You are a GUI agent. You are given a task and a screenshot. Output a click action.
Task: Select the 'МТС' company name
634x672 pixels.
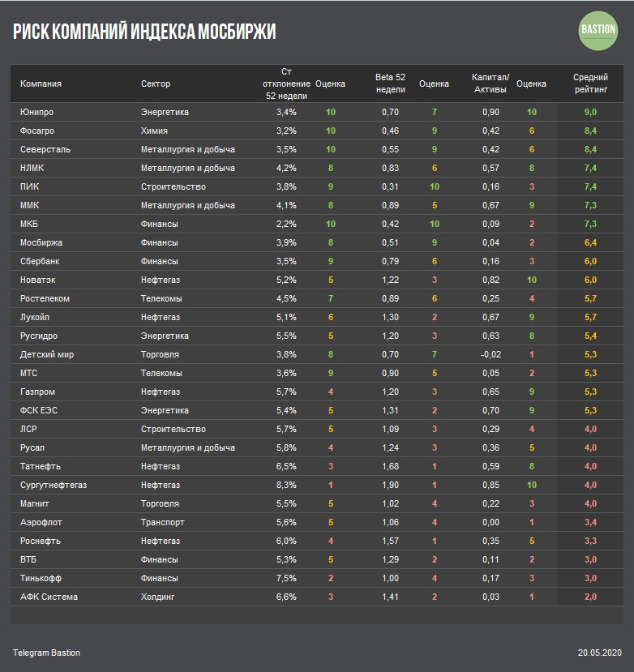(28, 373)
